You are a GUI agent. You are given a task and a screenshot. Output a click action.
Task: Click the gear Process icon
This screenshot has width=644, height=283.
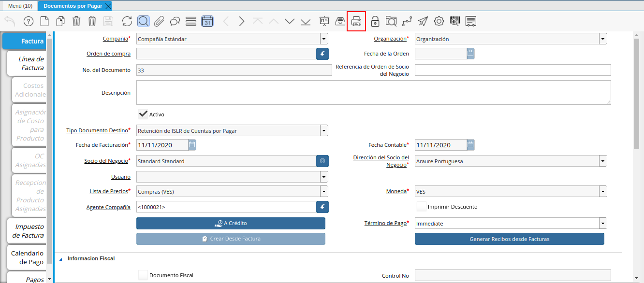click(439, 21)
